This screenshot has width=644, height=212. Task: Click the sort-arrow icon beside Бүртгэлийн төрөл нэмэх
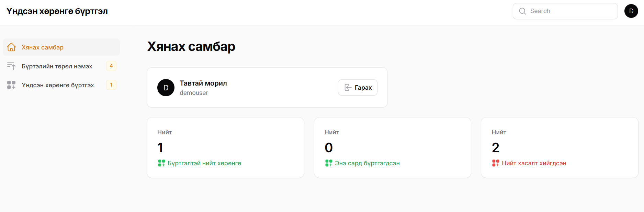[11, 66]
